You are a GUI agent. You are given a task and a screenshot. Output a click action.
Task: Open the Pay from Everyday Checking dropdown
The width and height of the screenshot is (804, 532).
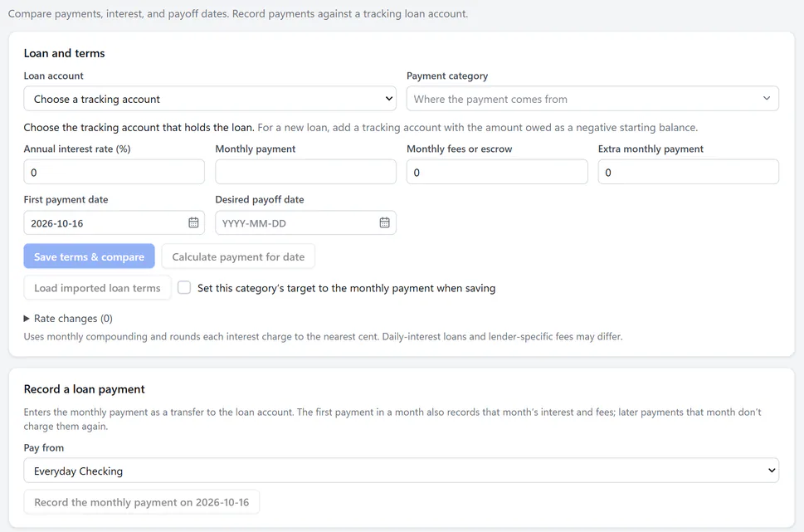pyautogui.click(x=401, y=471)
